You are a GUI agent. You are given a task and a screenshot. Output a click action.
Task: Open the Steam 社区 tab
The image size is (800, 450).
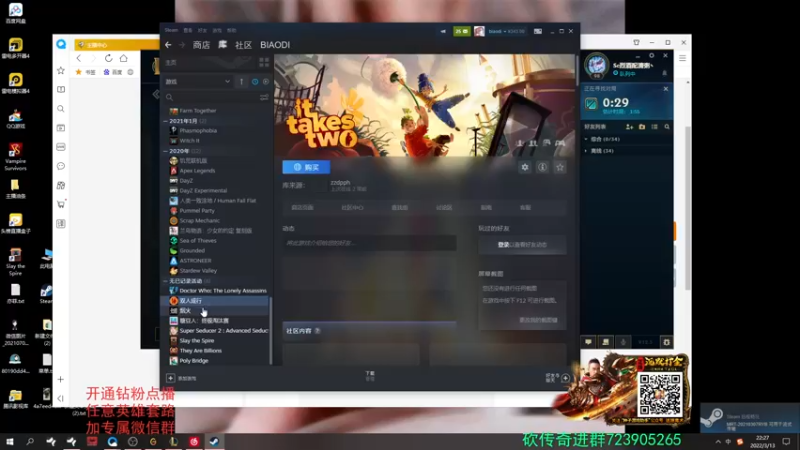pos(243,45)
